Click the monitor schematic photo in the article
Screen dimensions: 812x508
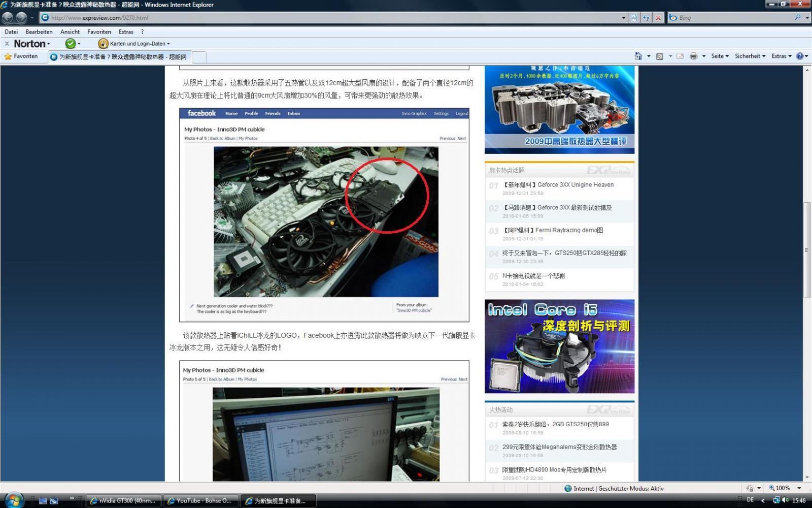(x=326, y=434)
